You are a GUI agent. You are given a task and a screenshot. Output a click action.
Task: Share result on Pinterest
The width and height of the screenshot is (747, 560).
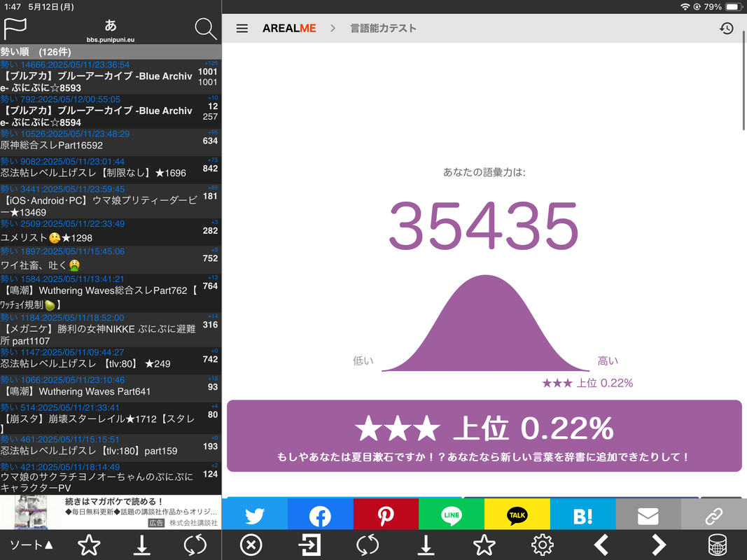tap(386, 515)
